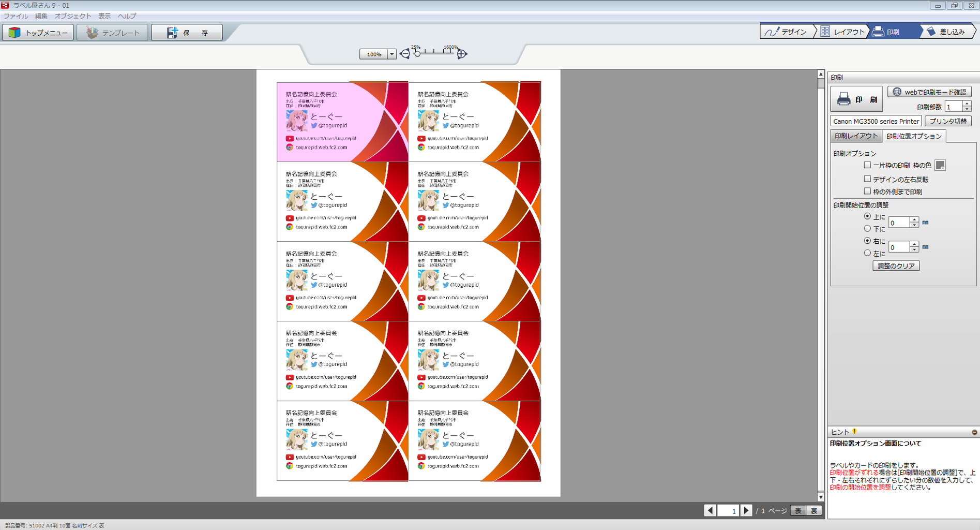Select the bottom-left business card
The image size is (980, 530).
[x=342, y=441]
